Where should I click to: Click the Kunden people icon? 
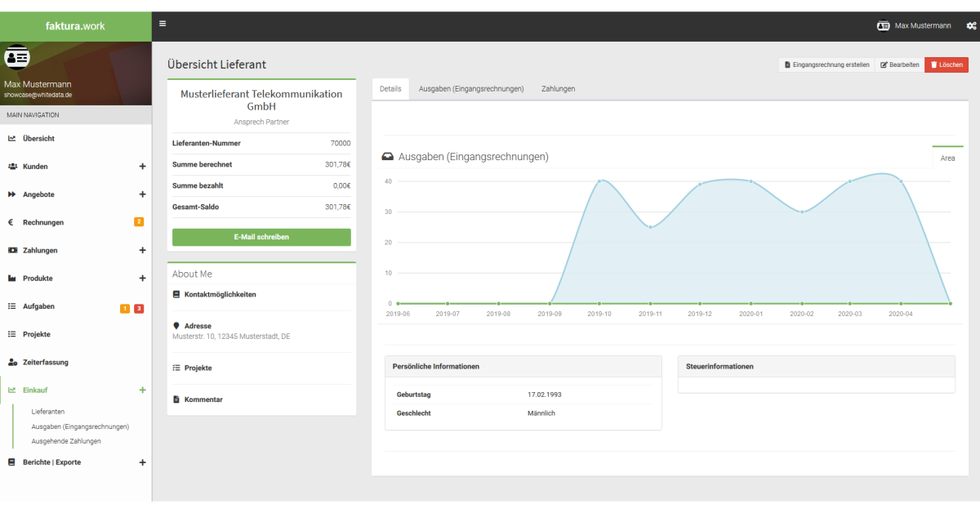(x=12, y=167)
